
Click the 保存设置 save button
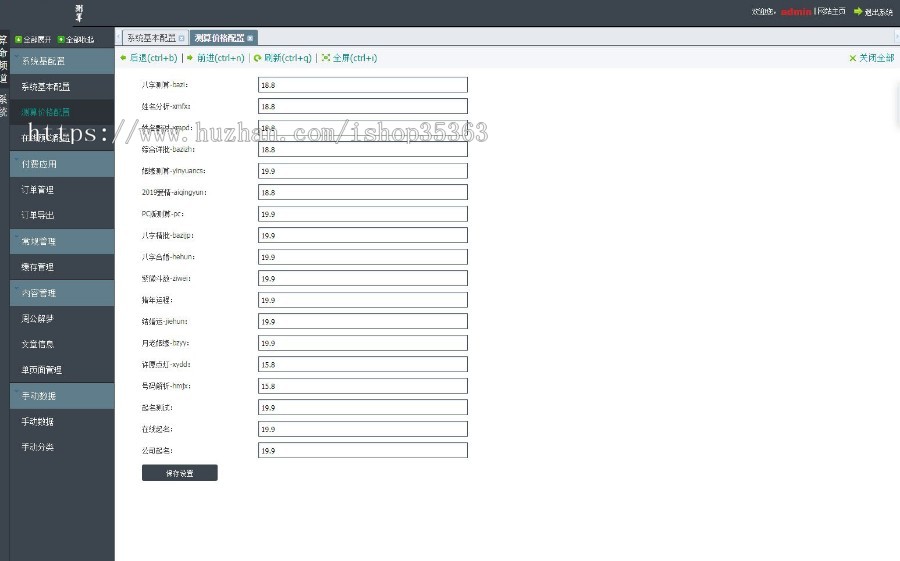179,473
